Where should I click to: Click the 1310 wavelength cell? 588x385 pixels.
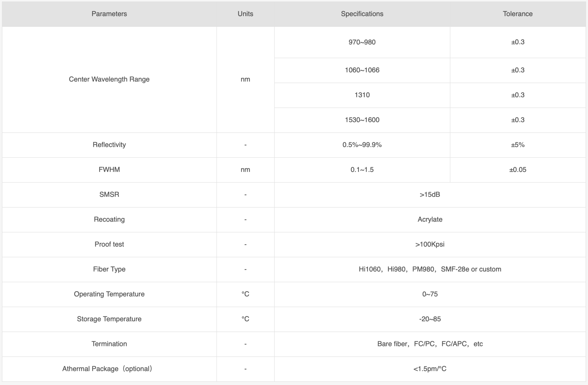tap(362, 95)
